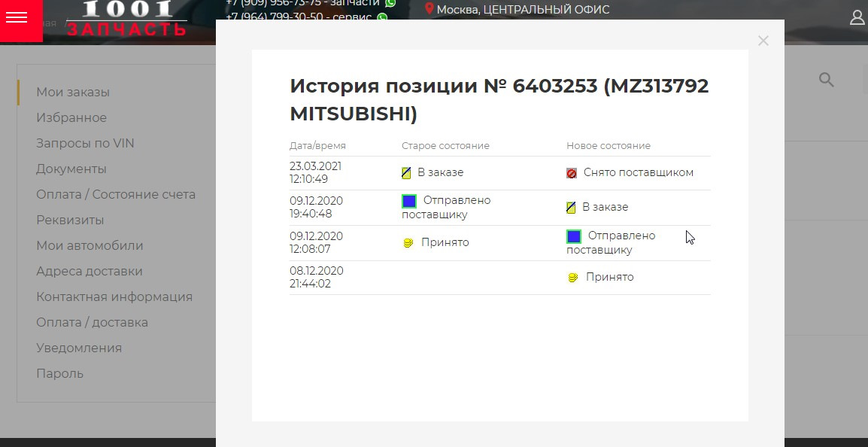The height and width of the screenshot is (447, 868).
Task: Open the Пароль settings link
Action: [59, 373]
